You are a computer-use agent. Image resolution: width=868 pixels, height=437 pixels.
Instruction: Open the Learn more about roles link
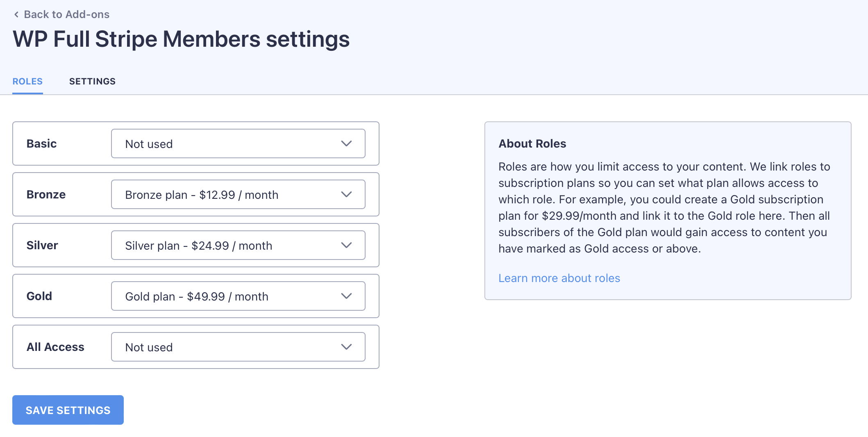(559, 278)
